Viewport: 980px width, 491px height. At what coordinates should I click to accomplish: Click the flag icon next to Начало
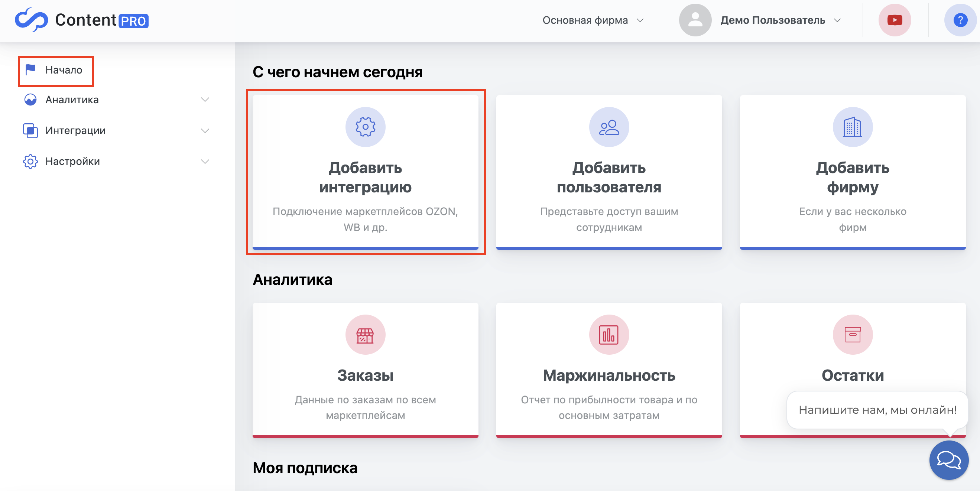30,69
